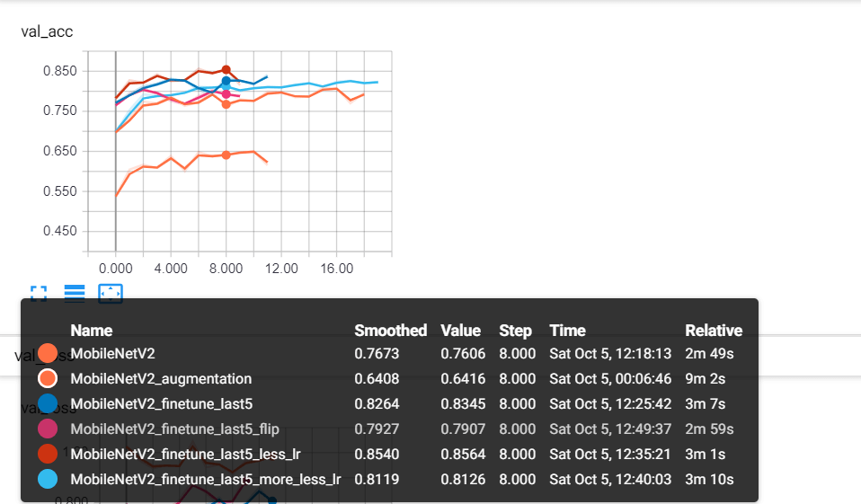Select the MobileNetV2_augmentation run name
The image size is (861, 504).
coord(161,379)
